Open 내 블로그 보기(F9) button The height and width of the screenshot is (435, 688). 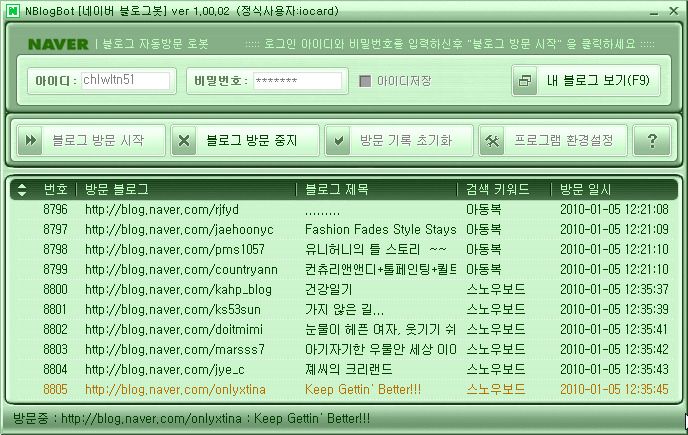[586, 80]
